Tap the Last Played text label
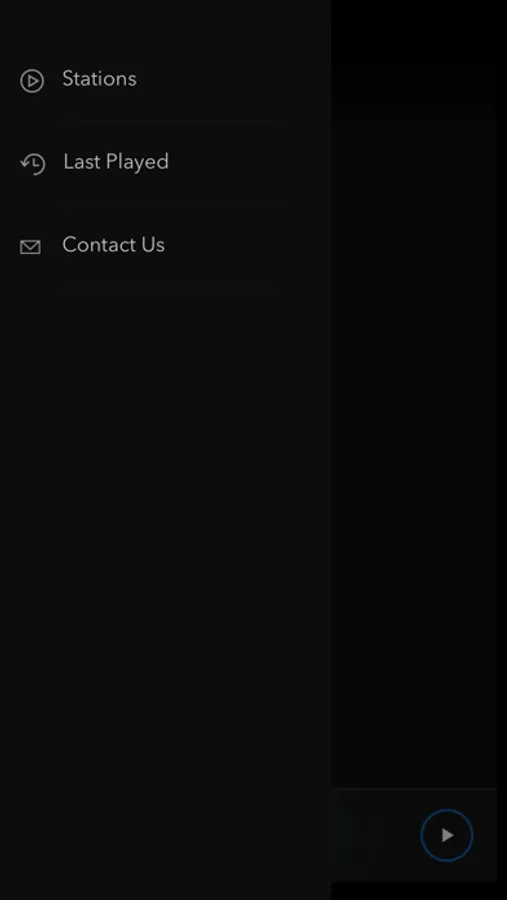507x900 pixels. click(116, 162)
